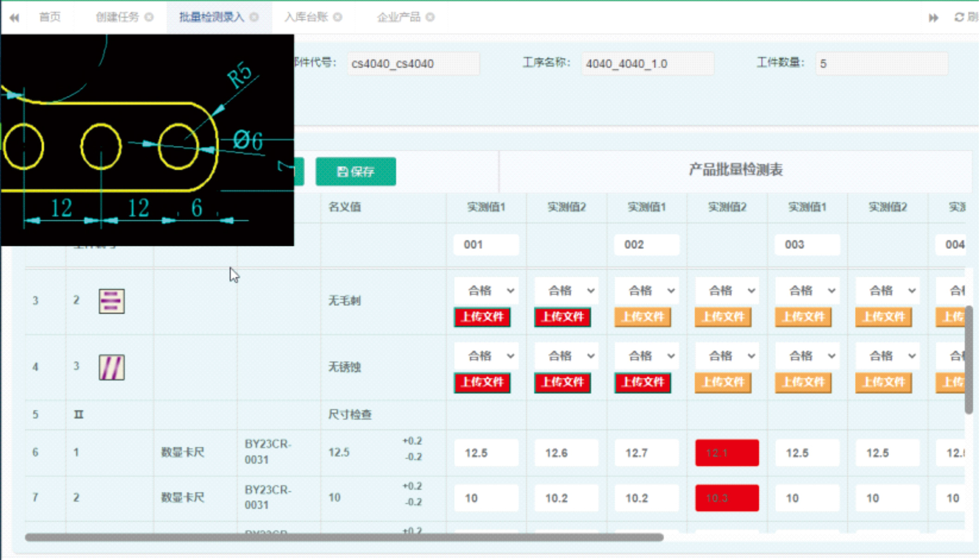Click the green 保存 button

point(356,172)
